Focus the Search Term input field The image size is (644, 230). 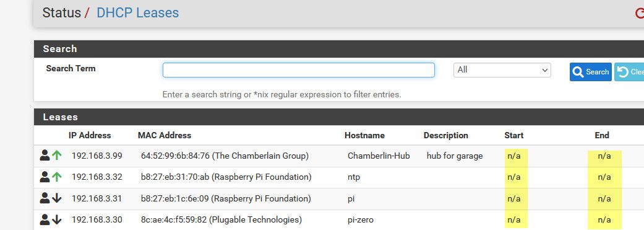pyautogui.click(x=299, y=70)
